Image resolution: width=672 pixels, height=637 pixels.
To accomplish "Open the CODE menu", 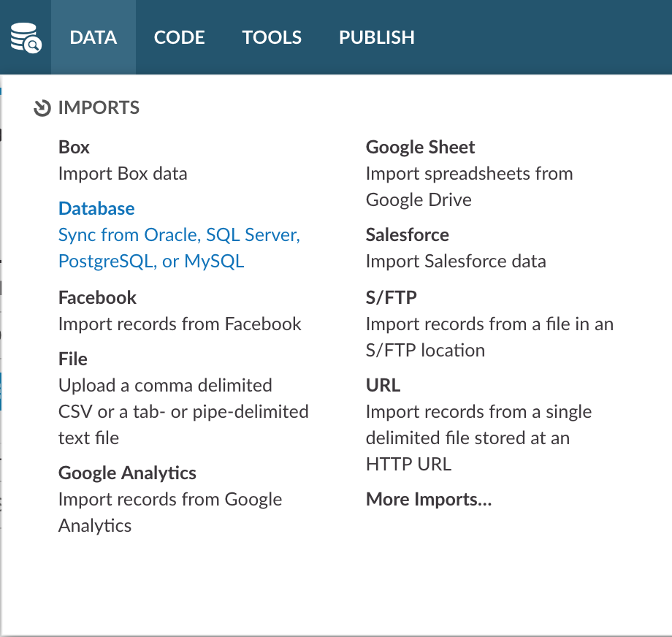I will (x=179, y=37).
